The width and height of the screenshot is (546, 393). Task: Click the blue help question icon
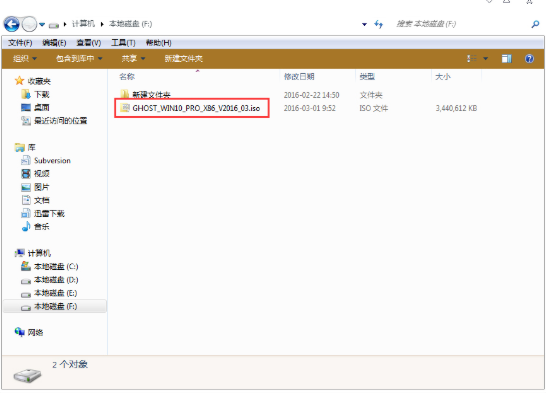coord(529,58)
